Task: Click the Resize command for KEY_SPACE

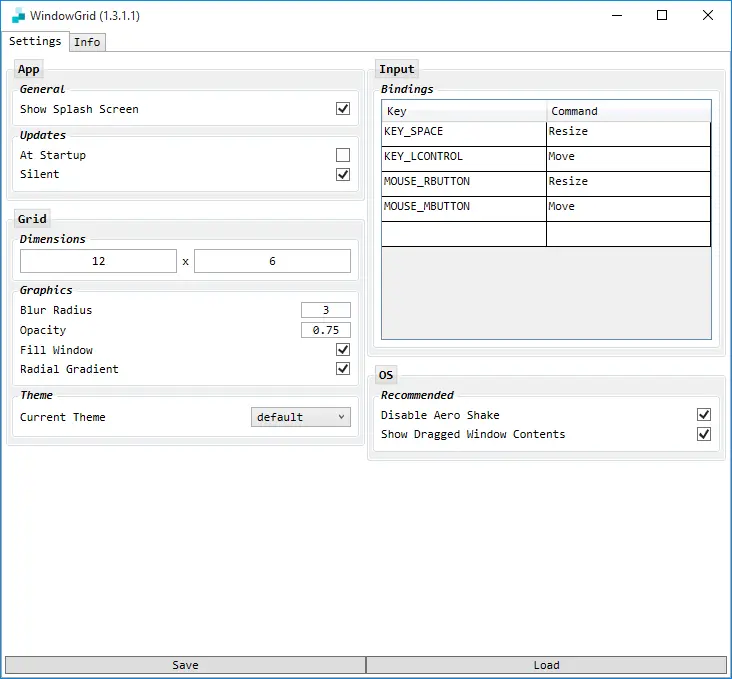Action: pos(628,134)
